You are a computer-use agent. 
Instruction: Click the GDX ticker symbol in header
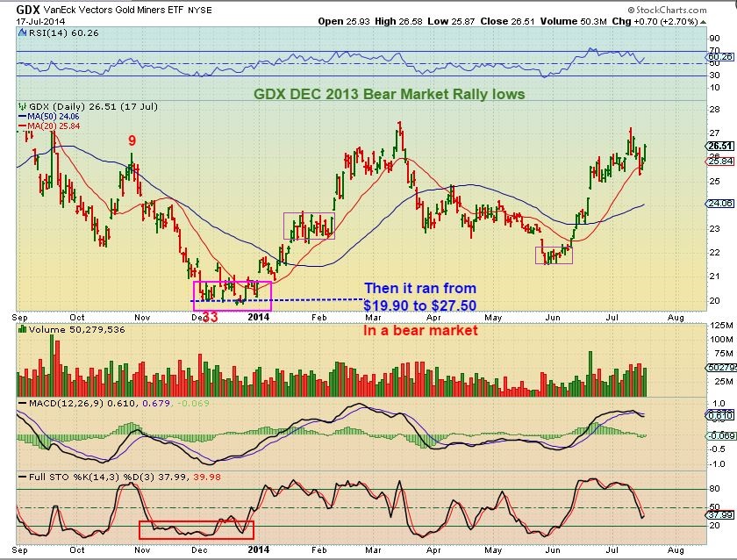[x=28, y=10]
